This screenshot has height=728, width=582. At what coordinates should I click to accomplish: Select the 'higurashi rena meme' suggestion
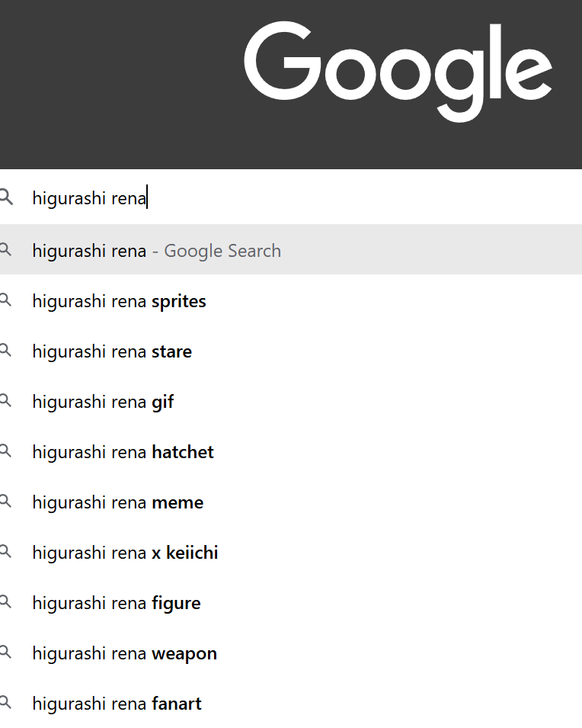[291, 502]
